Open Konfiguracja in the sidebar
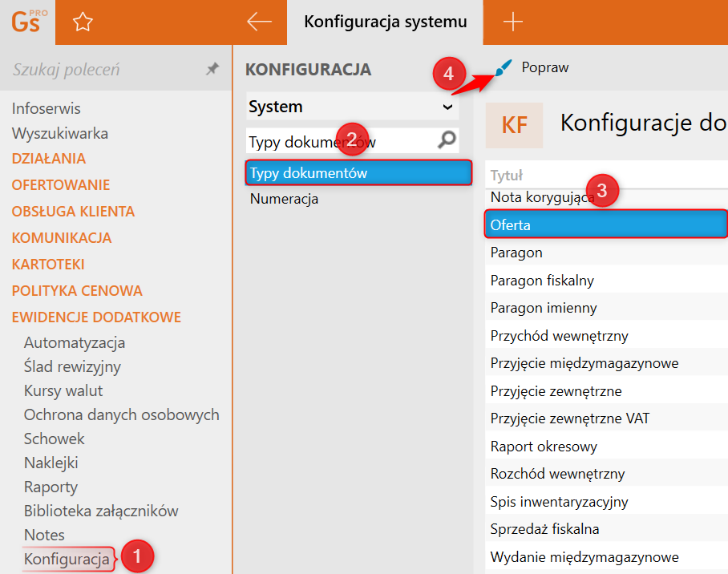 (67, 559)
